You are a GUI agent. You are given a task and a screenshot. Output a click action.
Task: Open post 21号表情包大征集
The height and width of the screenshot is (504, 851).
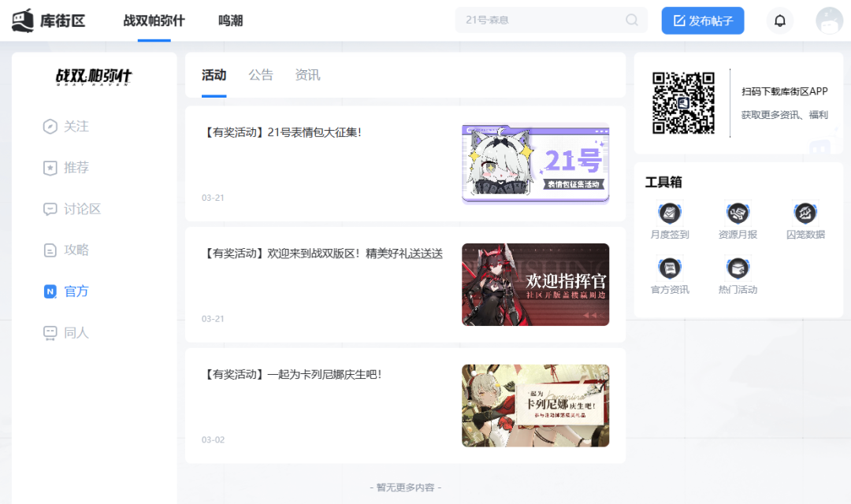click(x=281, y=132)
